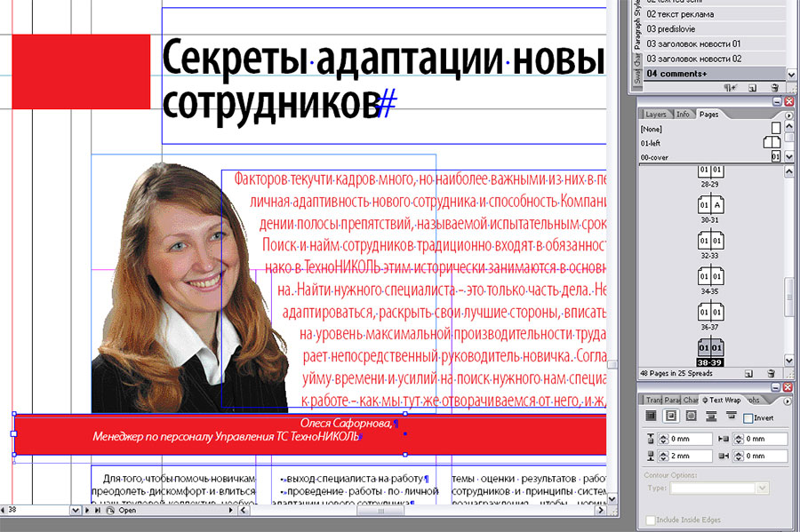
Task: Click bottom offset icon in Text Wrap
Action: [x=651, y=456]
